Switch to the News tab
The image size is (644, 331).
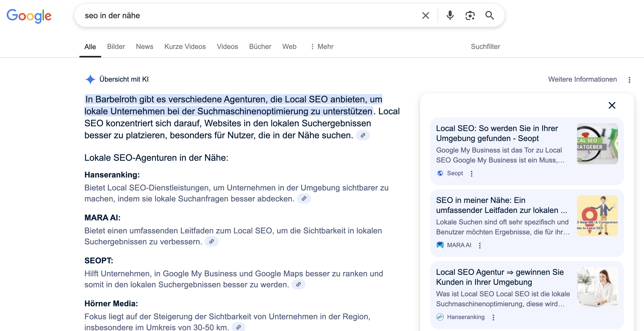click(x=144, y=46)
